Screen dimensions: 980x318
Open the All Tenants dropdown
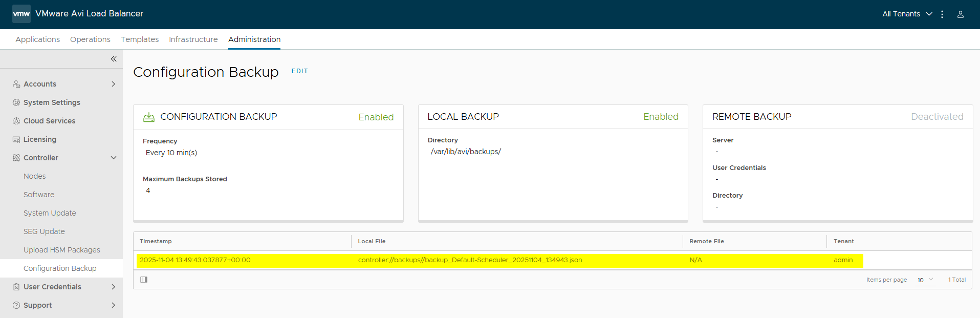coord(907,14)
